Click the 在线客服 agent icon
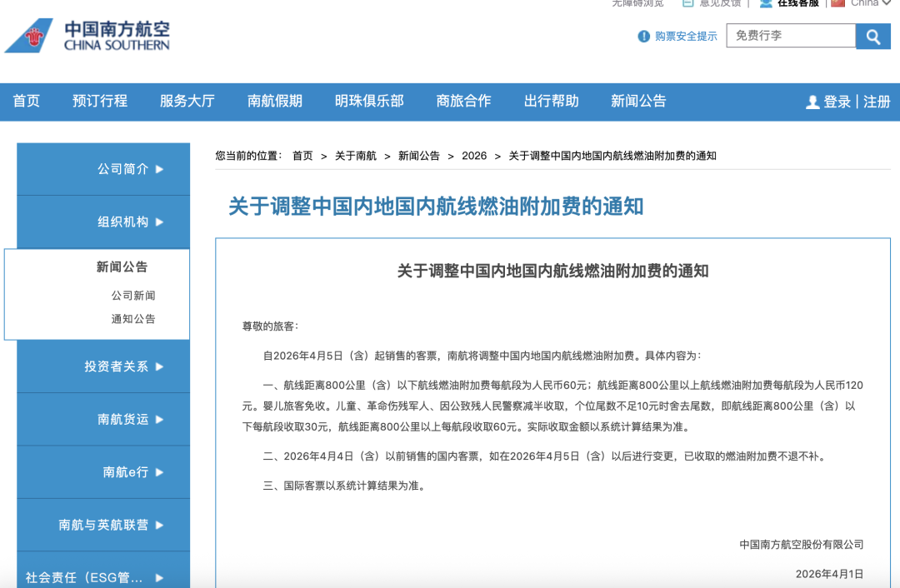 pyautogui.click(x=766, y=3)
